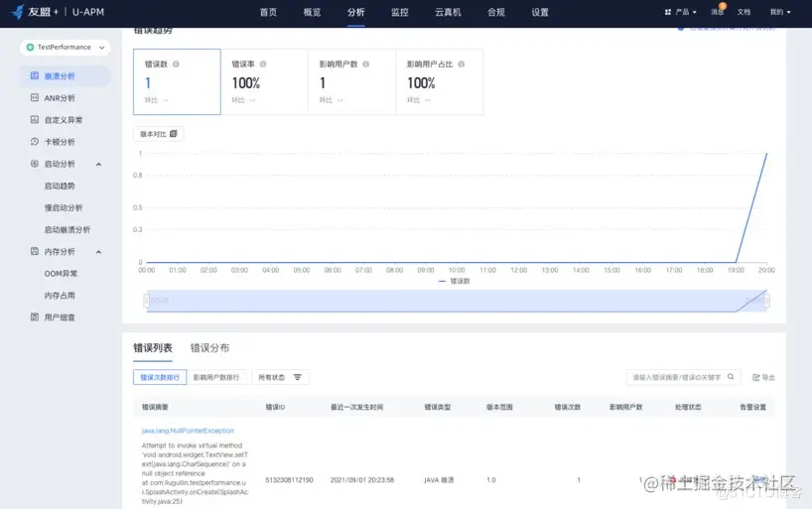Click the filter icon next to 所有状态
This screenshot has width=812, height=509.
point(297,377)
